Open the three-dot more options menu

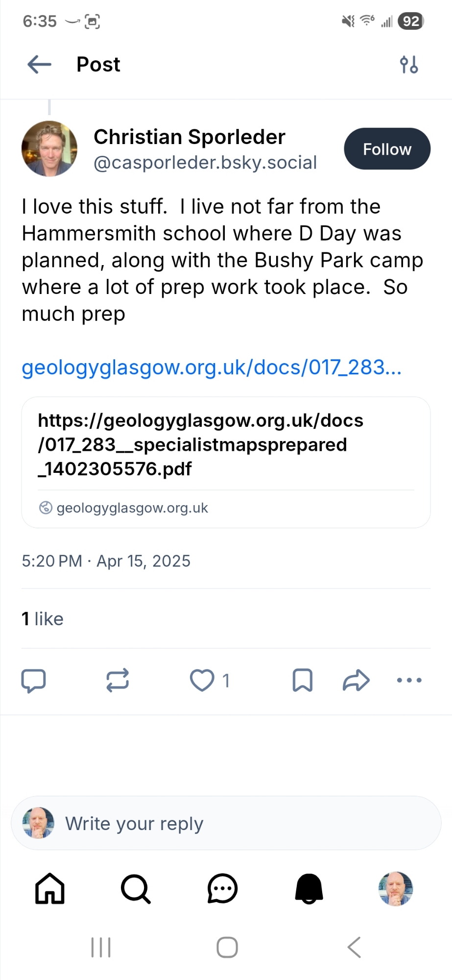409,680
